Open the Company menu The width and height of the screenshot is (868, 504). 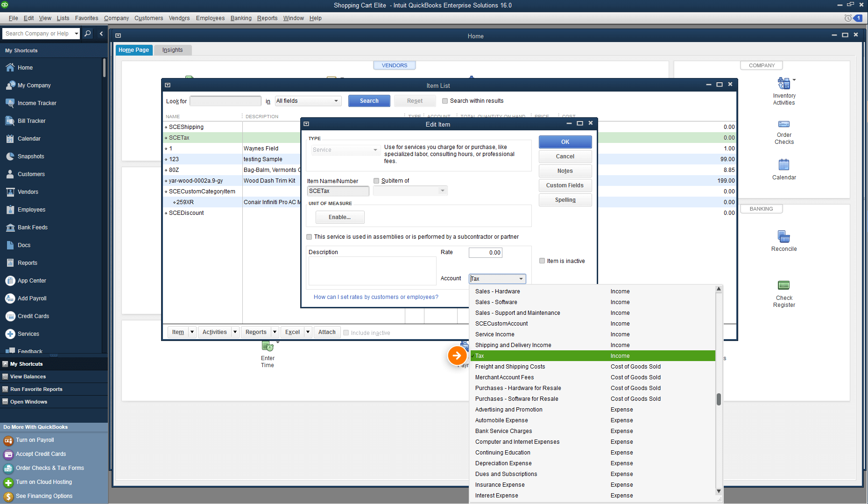(116, 18)
